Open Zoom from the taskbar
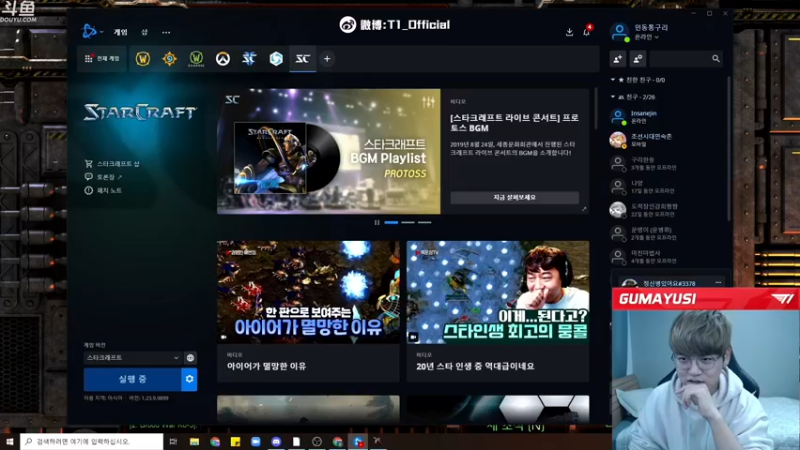The width and height of the screenshot is (800, 450). click(x=256, y=442)
